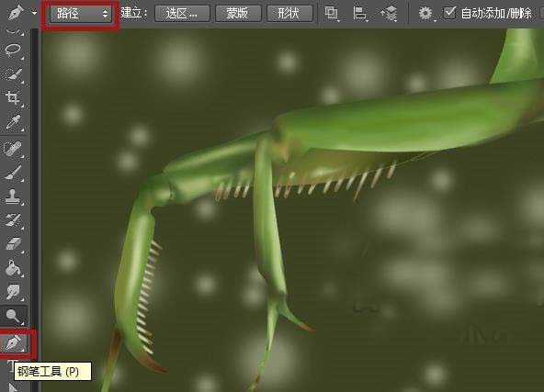Open the 路径 mode dropdown
Screen dimensions: 544x392
click(81, 14)
